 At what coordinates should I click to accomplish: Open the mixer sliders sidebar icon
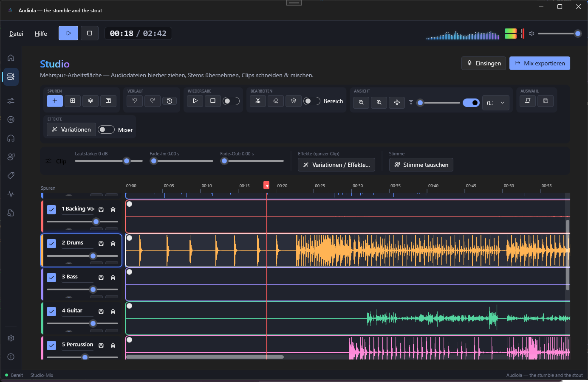(x=11, y=101)
